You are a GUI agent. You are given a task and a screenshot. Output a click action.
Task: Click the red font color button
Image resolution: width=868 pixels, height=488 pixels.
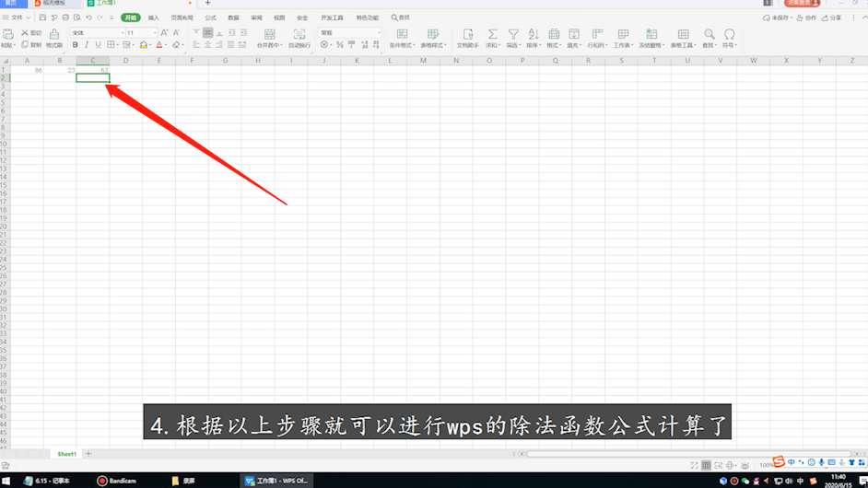tap(159, 45)
